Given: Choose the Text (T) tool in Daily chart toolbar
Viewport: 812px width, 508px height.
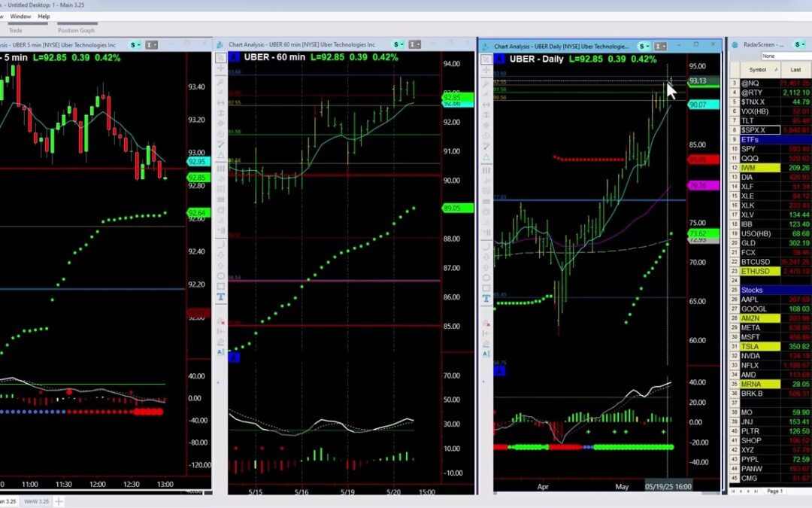Looking at the screenshot, I should 486,299.
